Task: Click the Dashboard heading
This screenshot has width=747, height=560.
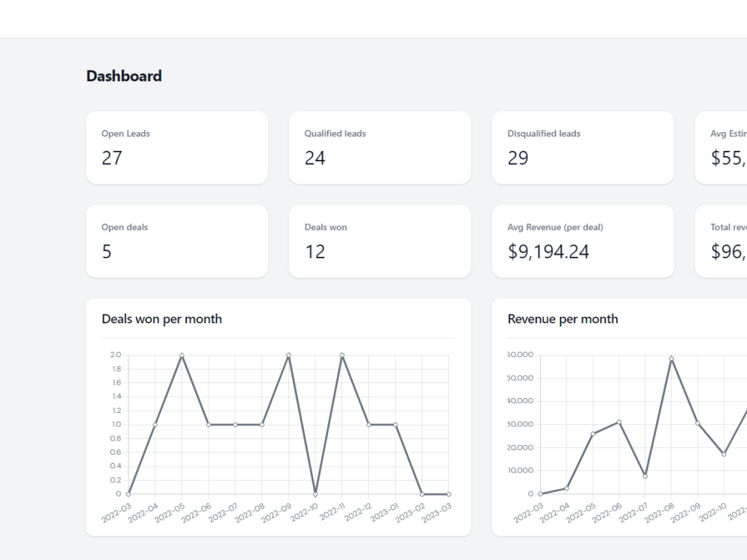Action: [124, 75]
